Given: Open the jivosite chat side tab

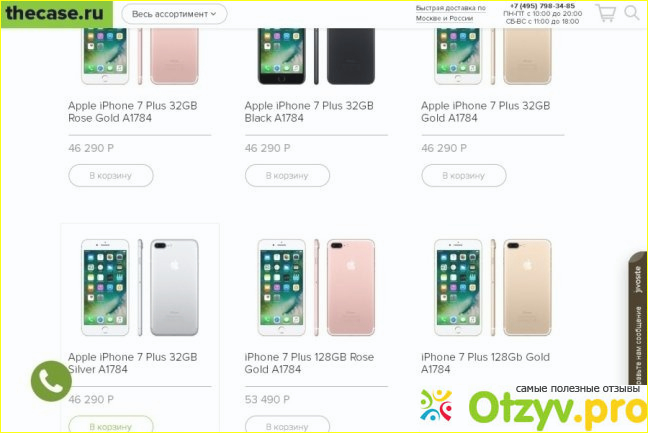Looking at the screenshot, I should (x=638, y=318).
